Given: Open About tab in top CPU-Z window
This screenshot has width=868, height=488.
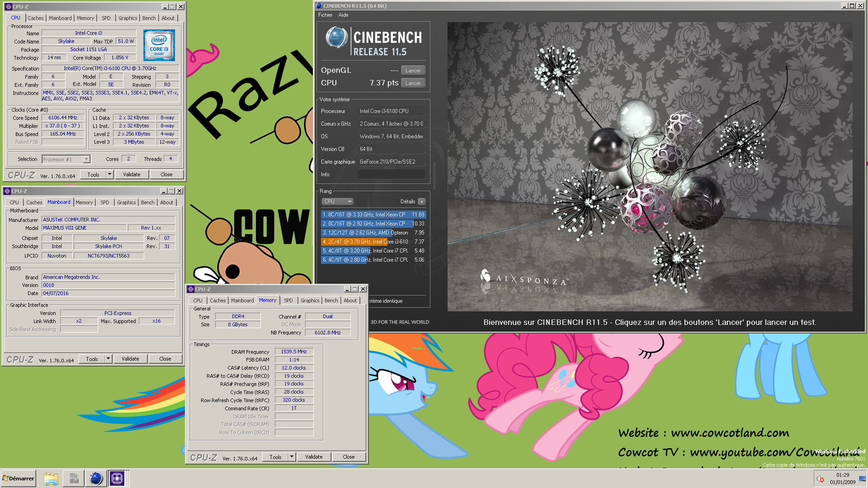Looking at the screenshot, I should pos(168,18).
